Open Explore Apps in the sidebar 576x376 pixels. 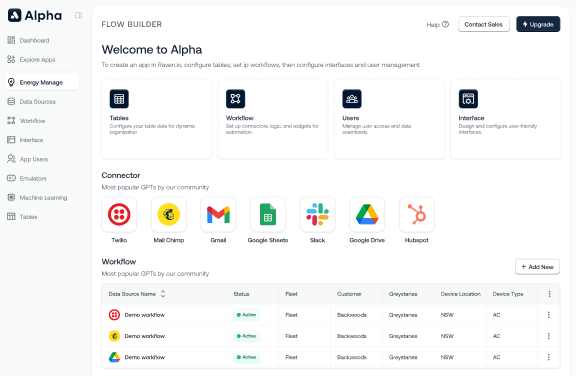(31, 59)
